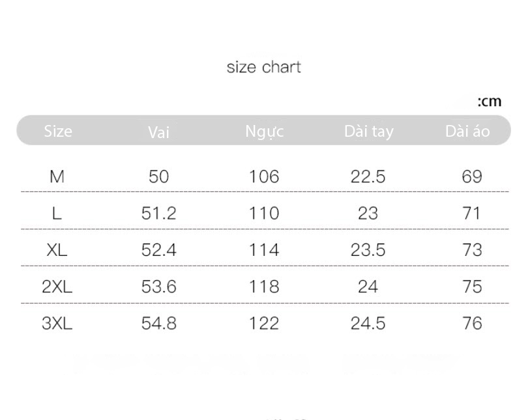
Task: Select chest value 106 for M
Action: pyautogui.click(x=264, y=176)
